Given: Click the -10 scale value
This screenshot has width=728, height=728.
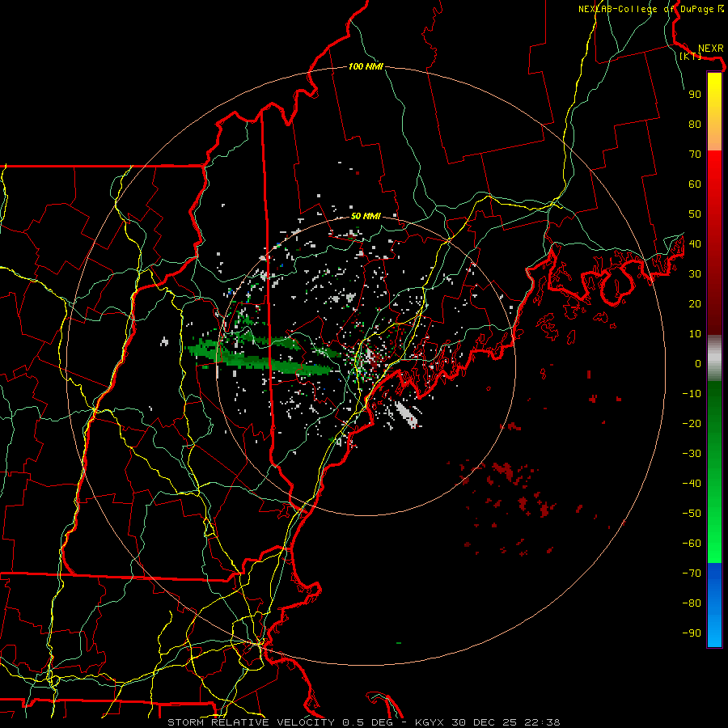Looking at the screenshot, I should [692, 394].
